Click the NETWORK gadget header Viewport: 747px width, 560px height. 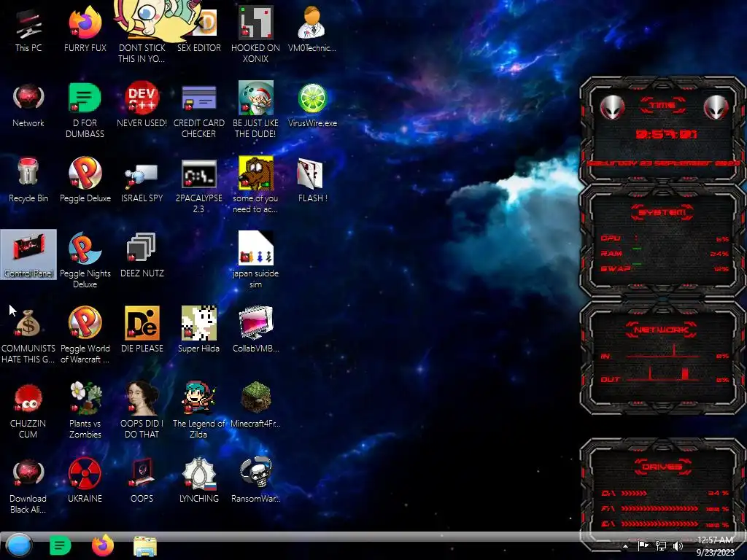[x=662, y=330]
